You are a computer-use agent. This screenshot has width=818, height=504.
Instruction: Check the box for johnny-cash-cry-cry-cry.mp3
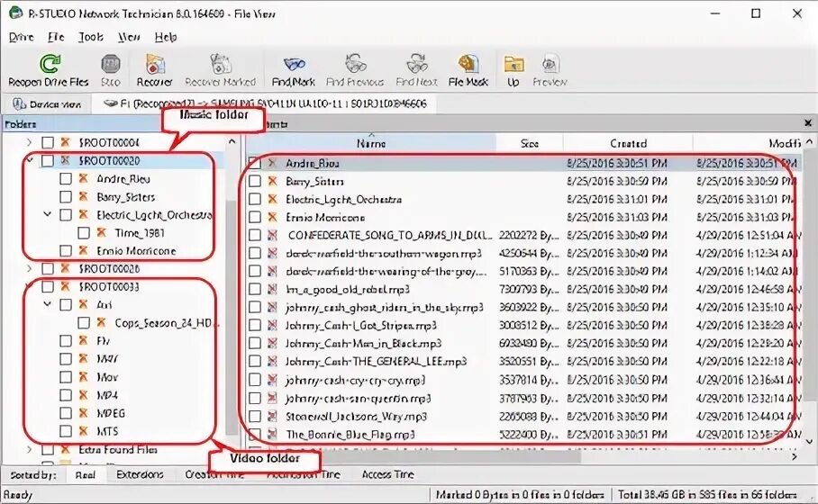tap(255, 380)
